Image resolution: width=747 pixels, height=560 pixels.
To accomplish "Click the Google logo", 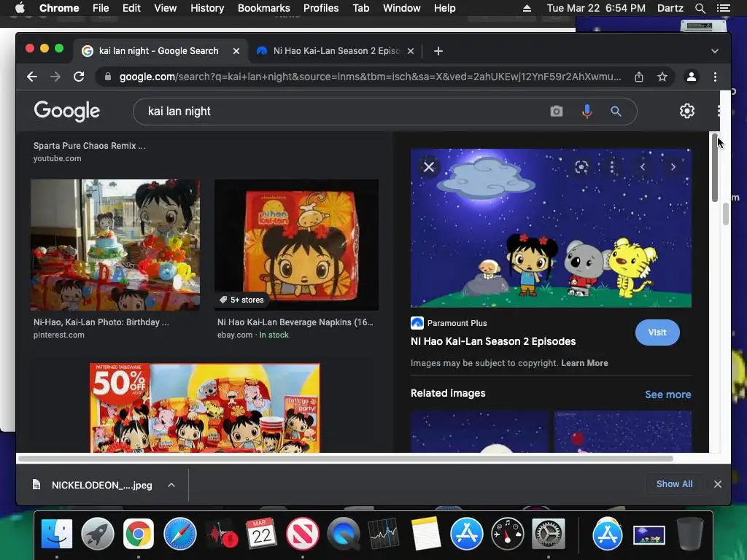I will [66, 111].
